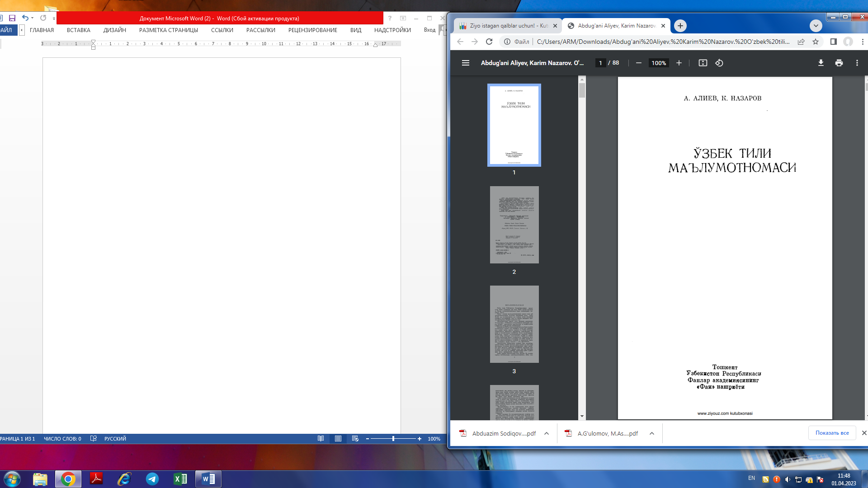
Task: View site information icon next to Файл
Action: [507, 42]
